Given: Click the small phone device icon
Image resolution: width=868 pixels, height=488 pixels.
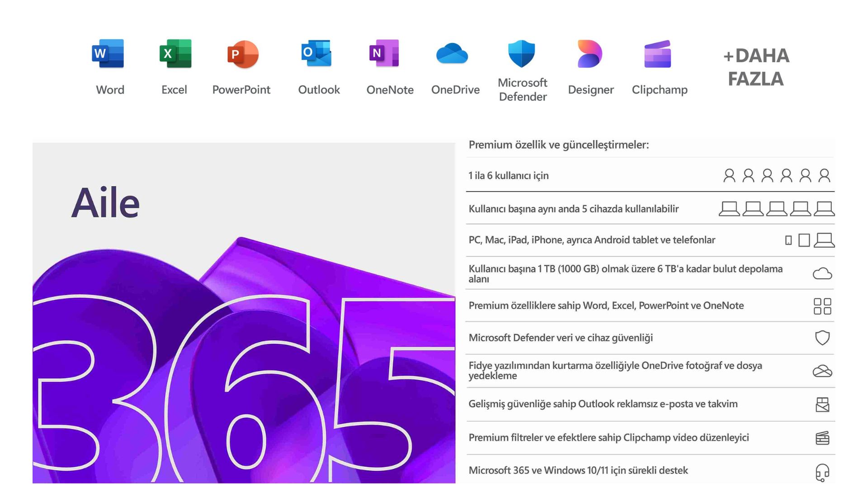Looking at the screenshot, I should click(788, 240).
